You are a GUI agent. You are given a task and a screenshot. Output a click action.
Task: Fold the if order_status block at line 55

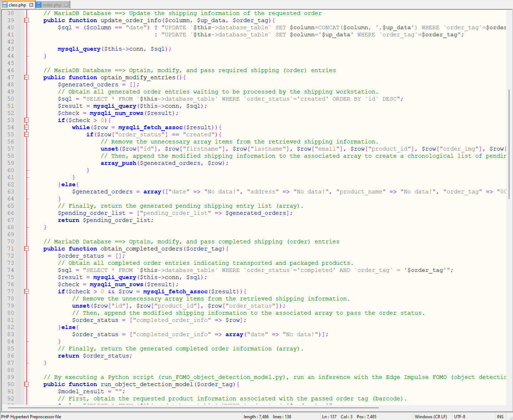26,135
